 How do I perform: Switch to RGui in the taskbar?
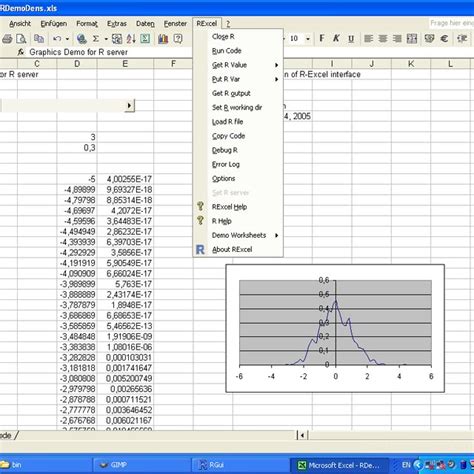pos(240,464)
